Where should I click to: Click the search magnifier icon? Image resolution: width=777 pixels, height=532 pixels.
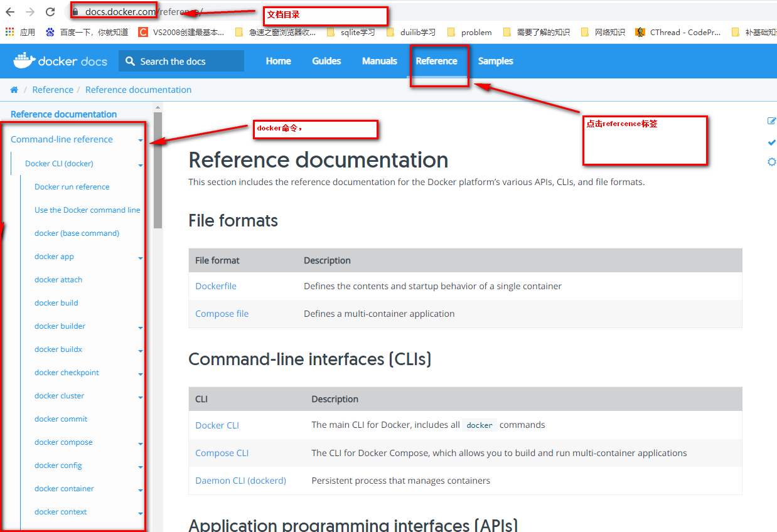click(130, 61)
